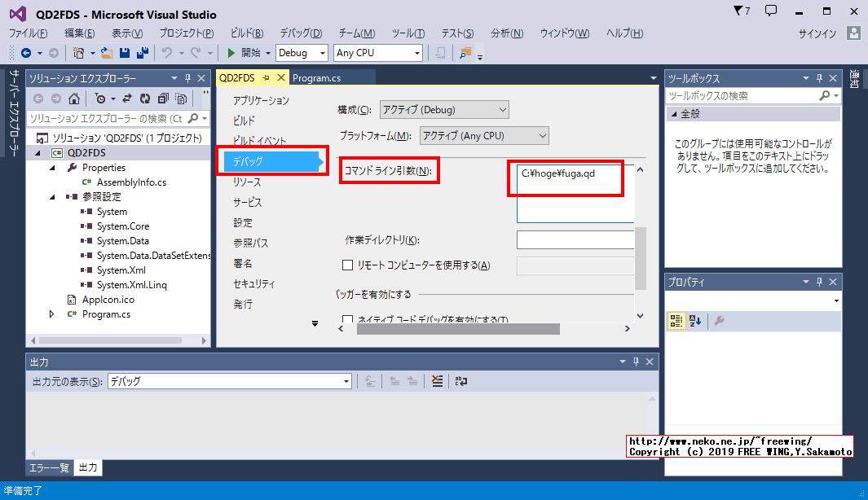Screen dimensions: 868x500
Task: Open the Debug configuration dropdown in toolbar
Action: 302,53
